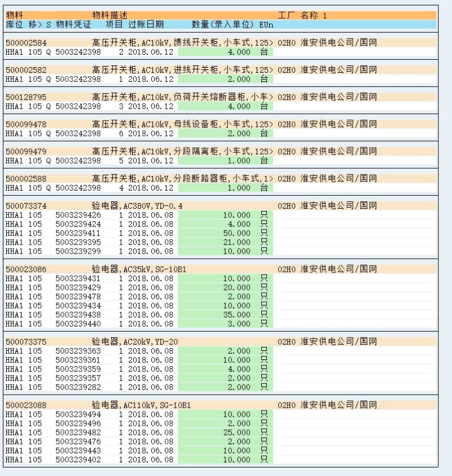The height and width of the screenshot is (476, 452).
Task: Click the 验电器,AC380V,YD-0.4 description
Action: pos(137,206)
